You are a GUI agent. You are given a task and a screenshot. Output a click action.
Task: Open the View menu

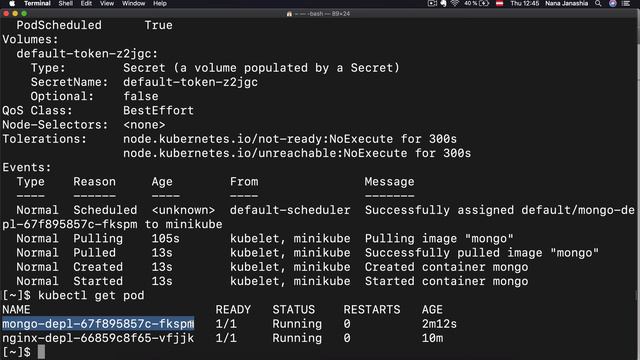(x=107, y=3)
